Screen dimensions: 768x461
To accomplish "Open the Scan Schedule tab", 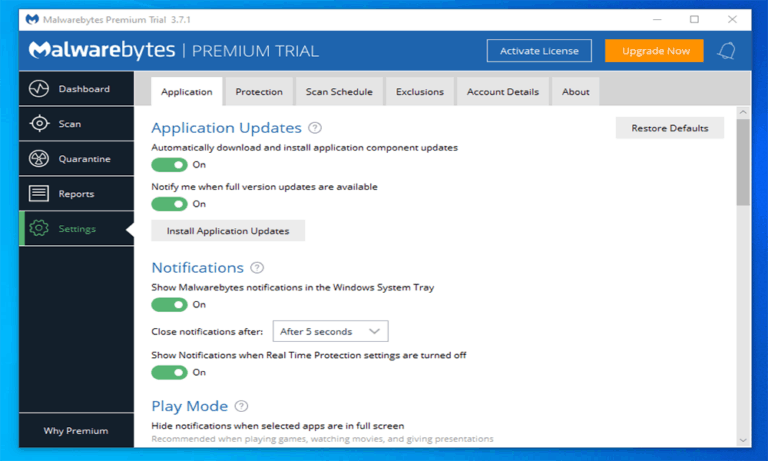I will 339,92.
